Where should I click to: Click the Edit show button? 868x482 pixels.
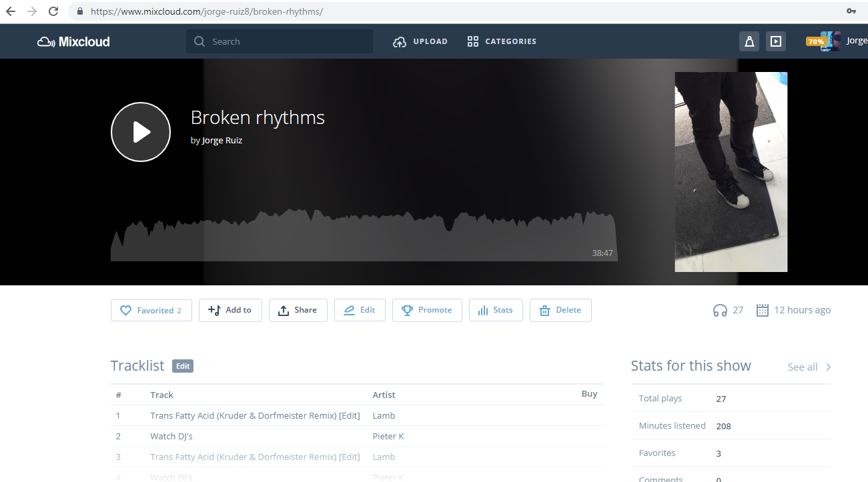point(360,310)
